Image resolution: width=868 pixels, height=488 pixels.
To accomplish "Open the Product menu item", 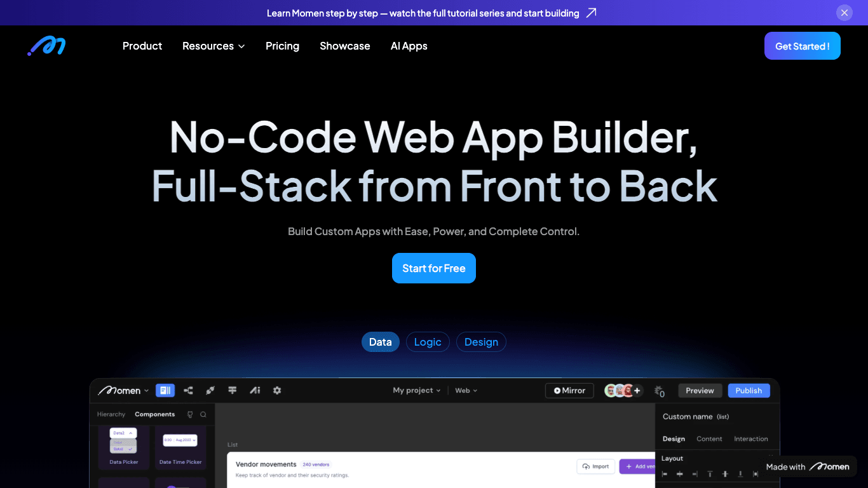I will 142,46.
